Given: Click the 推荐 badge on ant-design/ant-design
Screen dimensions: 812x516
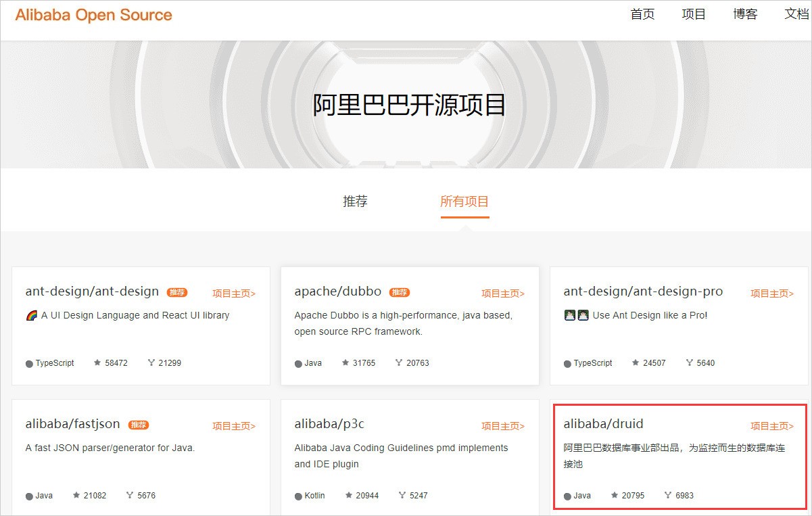Looking at the screenshot, I should click(x=177, y=292).
